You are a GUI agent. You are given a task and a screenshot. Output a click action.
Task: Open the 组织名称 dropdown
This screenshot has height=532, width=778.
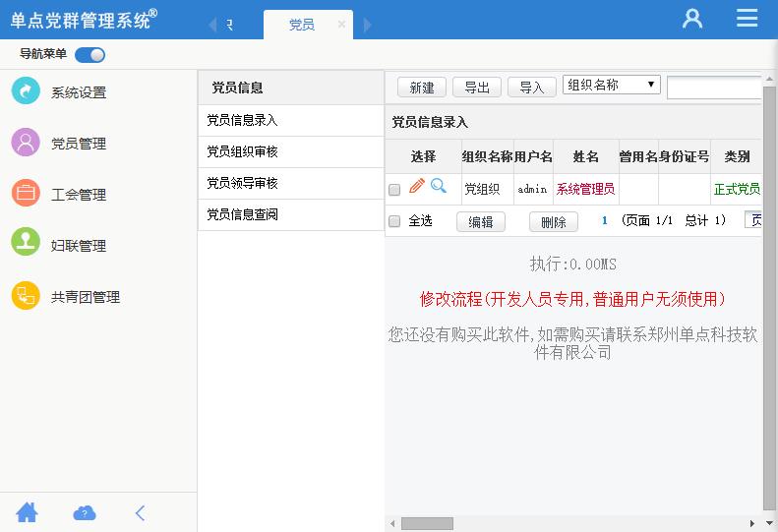[612, 85]
